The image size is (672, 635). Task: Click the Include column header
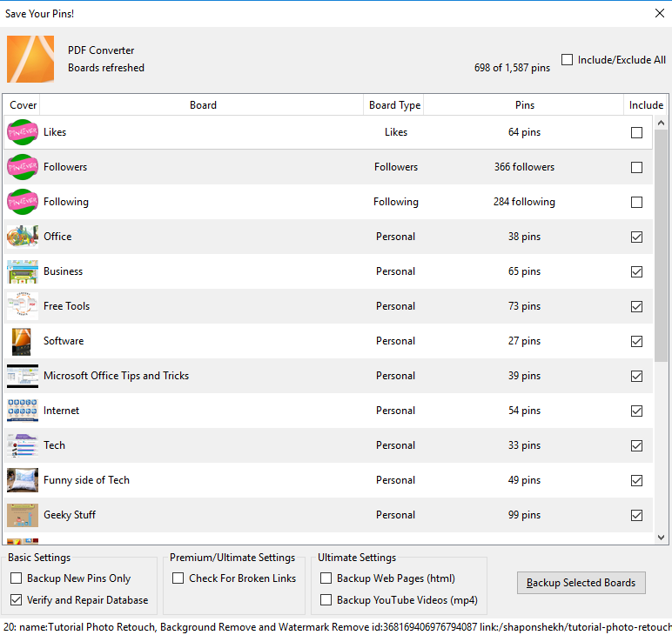point(646,105)
